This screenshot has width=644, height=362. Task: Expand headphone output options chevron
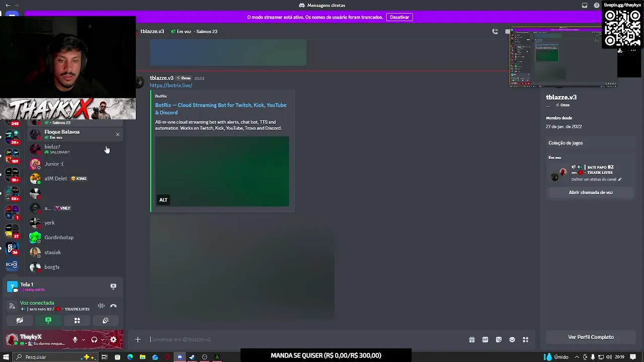(103, 340)
